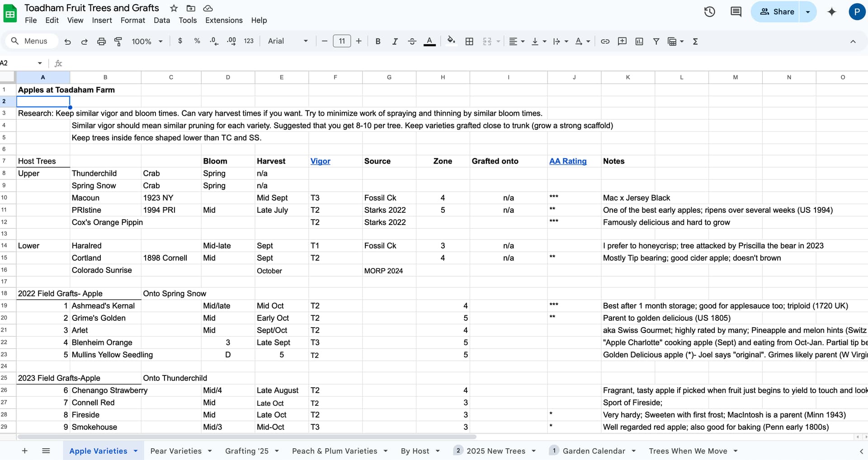Click the font size input field
Screen dimensions: 868x460
[342, 42]
